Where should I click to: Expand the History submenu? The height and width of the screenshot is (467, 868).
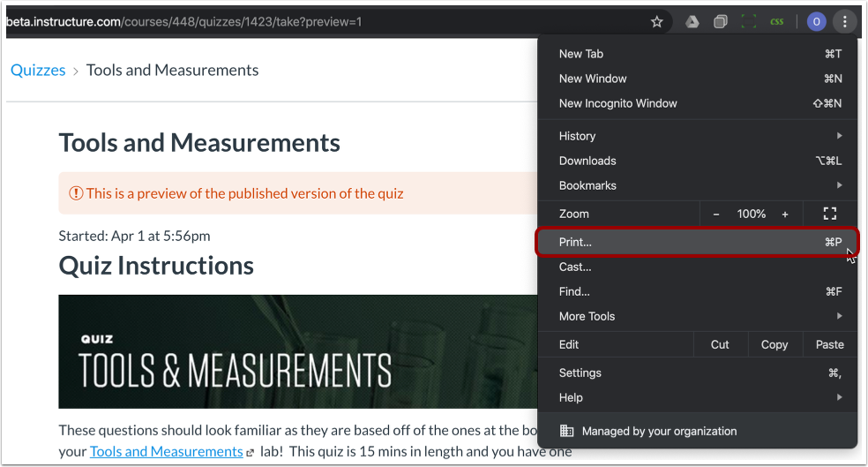[x=697, y=136]
